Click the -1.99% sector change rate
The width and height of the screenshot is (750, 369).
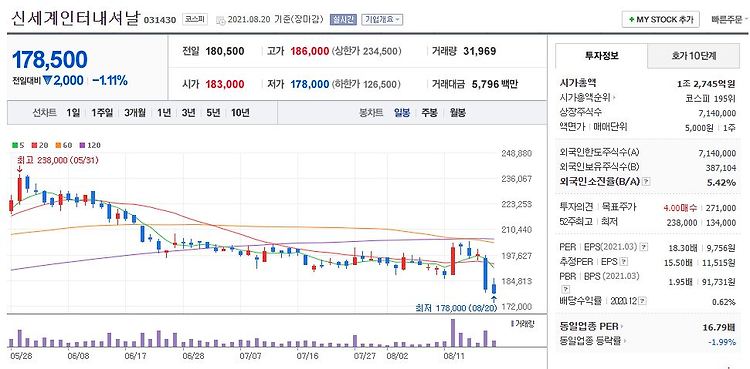723,341
